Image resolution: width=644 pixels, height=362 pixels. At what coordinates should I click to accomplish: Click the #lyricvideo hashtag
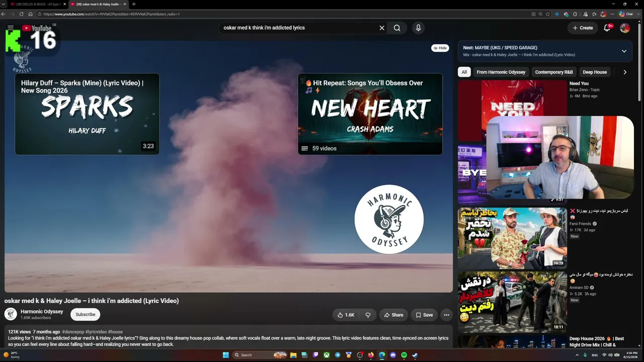point(96,332)
